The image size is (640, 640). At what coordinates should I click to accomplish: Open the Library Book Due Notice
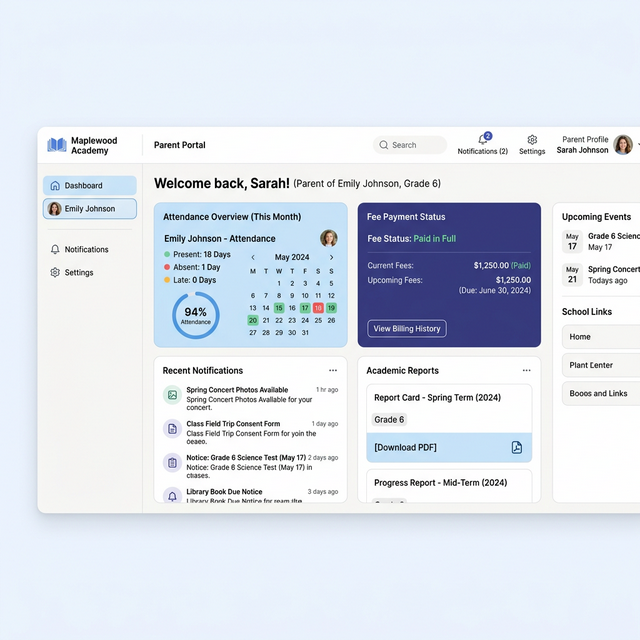tap(251, 495)
